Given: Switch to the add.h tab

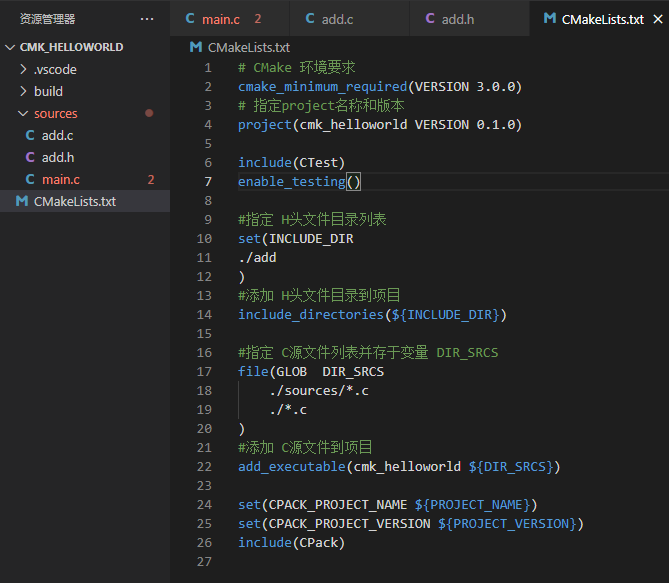Looking at the screenshot, I should [x=457, y=19].
